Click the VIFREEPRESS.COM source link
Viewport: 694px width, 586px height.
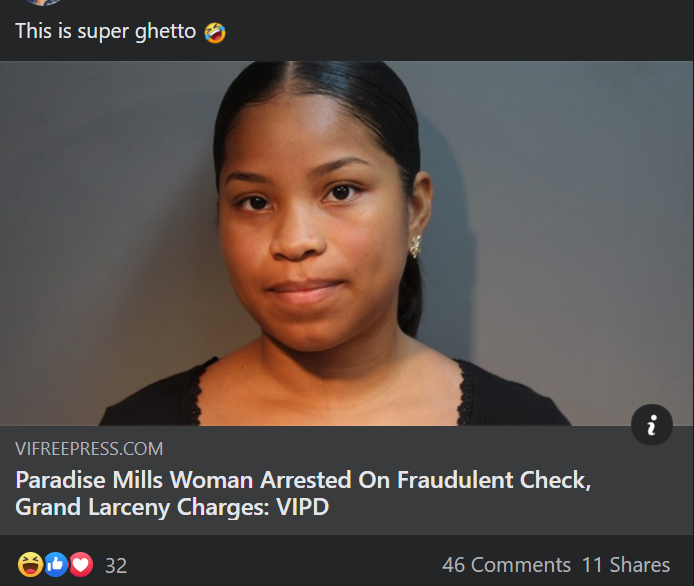pyautogui.click(x=89, y=449)
